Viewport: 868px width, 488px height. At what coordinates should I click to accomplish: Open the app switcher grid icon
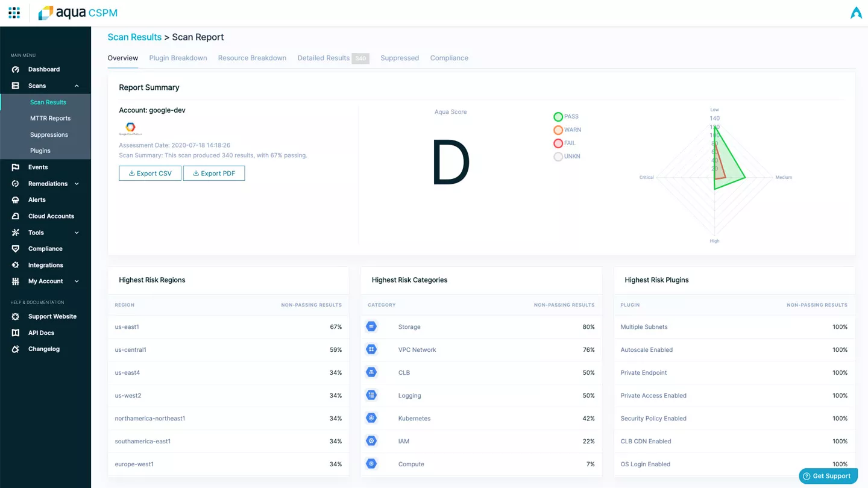[x=14, y=13]
